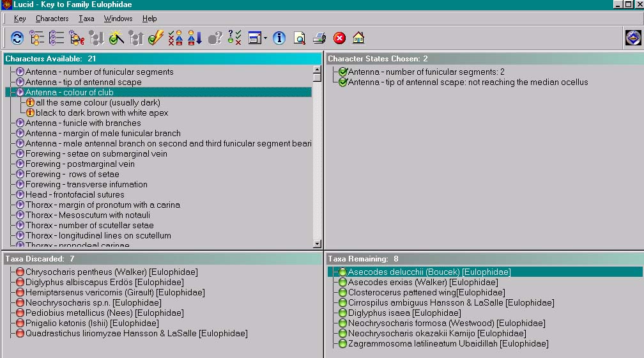Open the window layout dropdown arrow in toolbar
This screenshot has height=358, width=644.
[265, 38]
